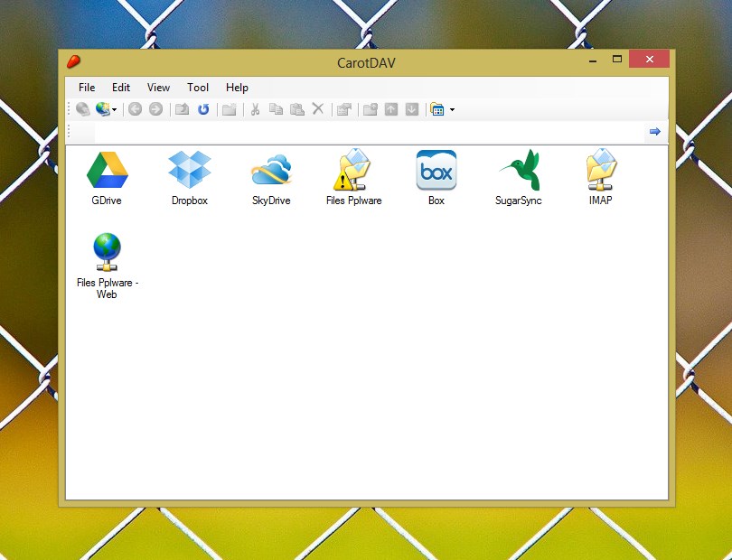This screenshot has width=732, height=560.
Task: Minimize the CarotDAV window
Action: [x=593, y=60]
